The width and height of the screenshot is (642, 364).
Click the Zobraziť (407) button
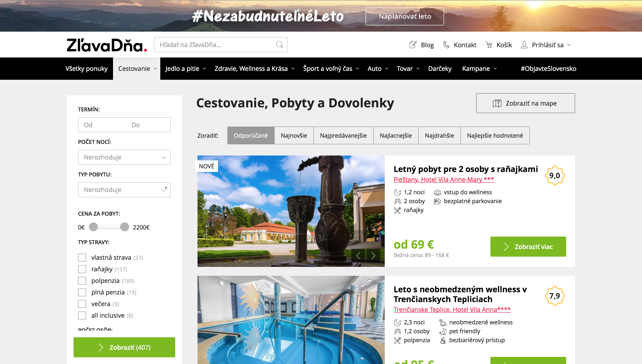tap(124, 347)
